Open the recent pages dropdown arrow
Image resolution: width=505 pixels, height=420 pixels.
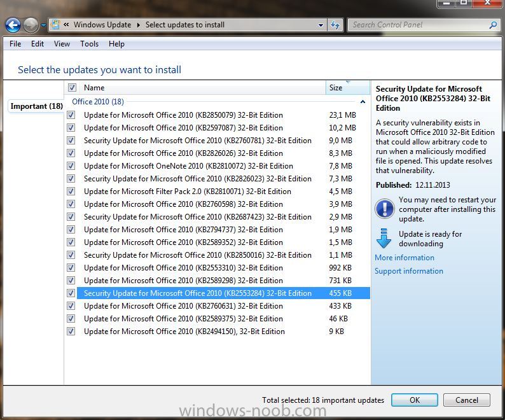[x=43, y=25]
